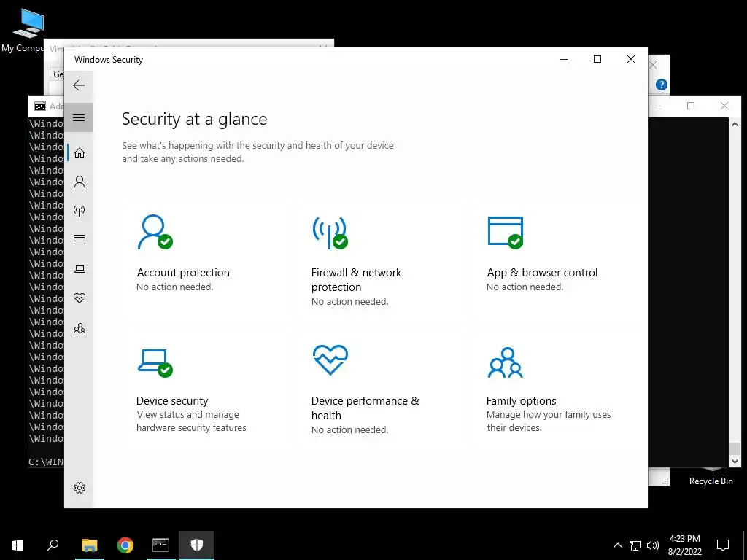The image size is (747, 560).
Task: Go back using the arrow in Windows Security
Action: click(x=79, y=85)
